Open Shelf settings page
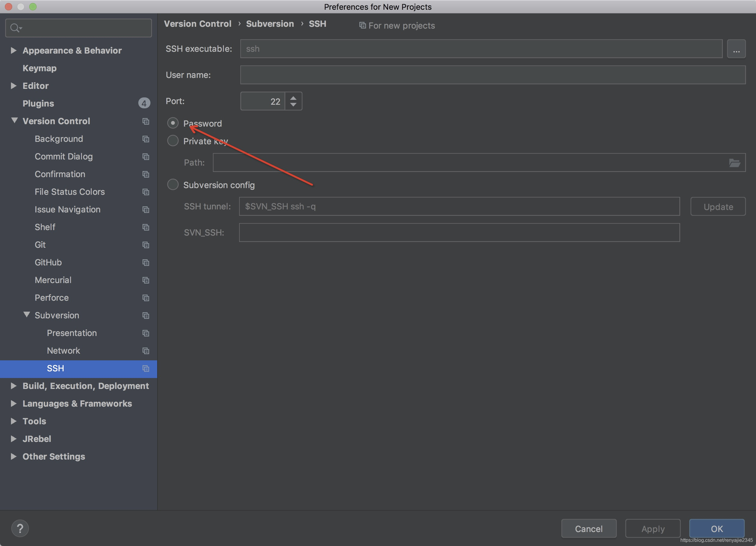 45,227
